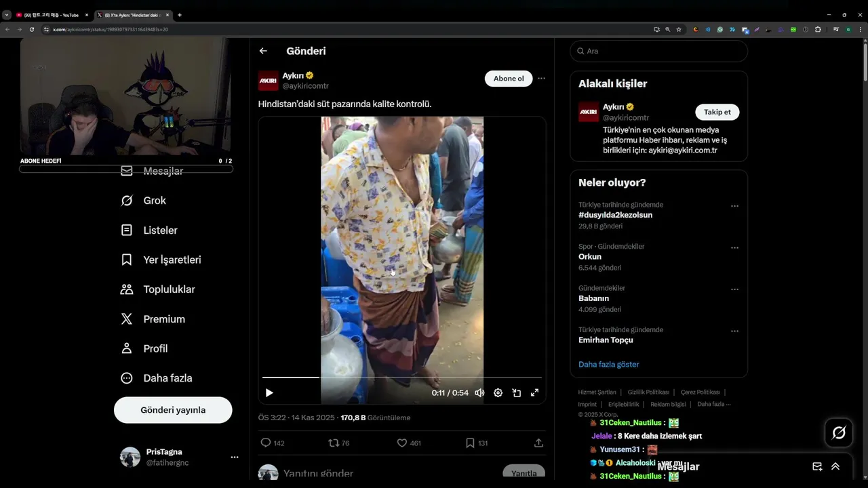
Task: Open options for #dusyılda2kezolsun trend
Action: click(734, 206)
